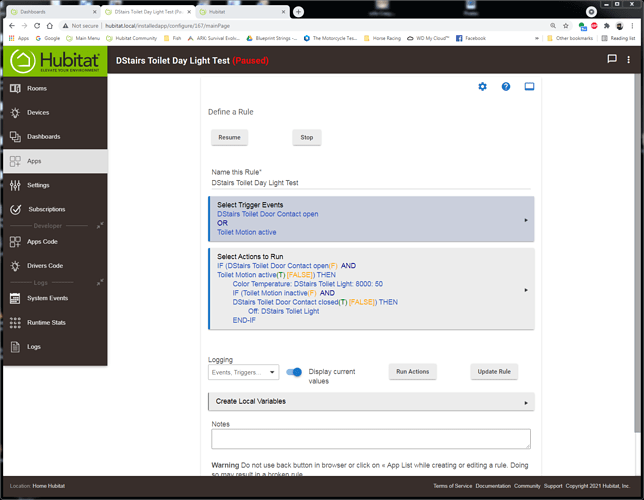Open the three-dot header menu
The width and height of the screenshot is (644, 500).
pos(628,60)
